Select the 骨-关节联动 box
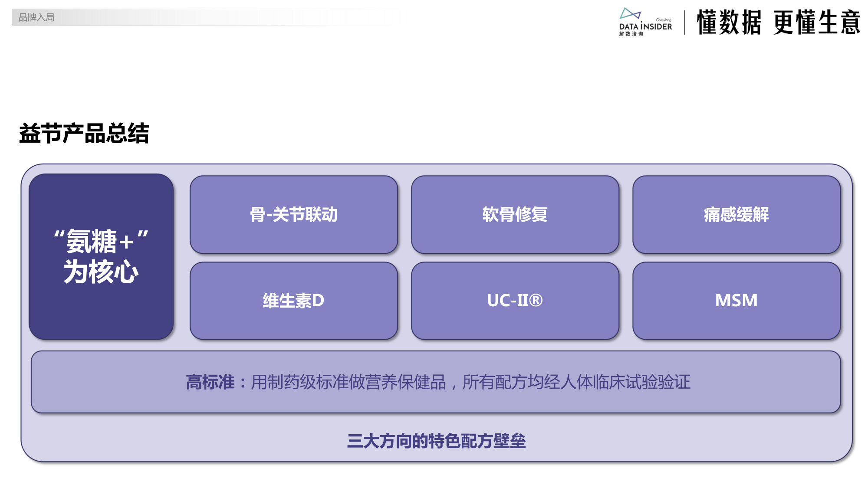Viewport: 868px width, 488px height. tap(295, 215)
